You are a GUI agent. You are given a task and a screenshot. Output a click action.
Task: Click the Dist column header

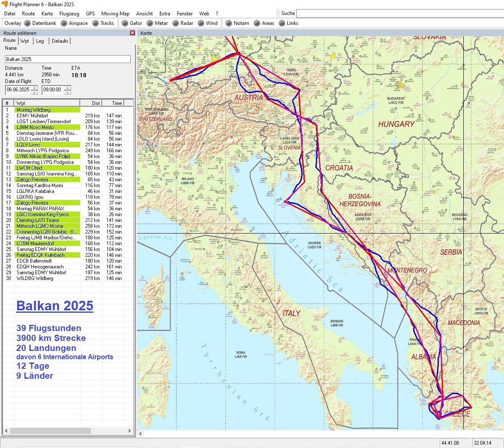tap(95, 103)
